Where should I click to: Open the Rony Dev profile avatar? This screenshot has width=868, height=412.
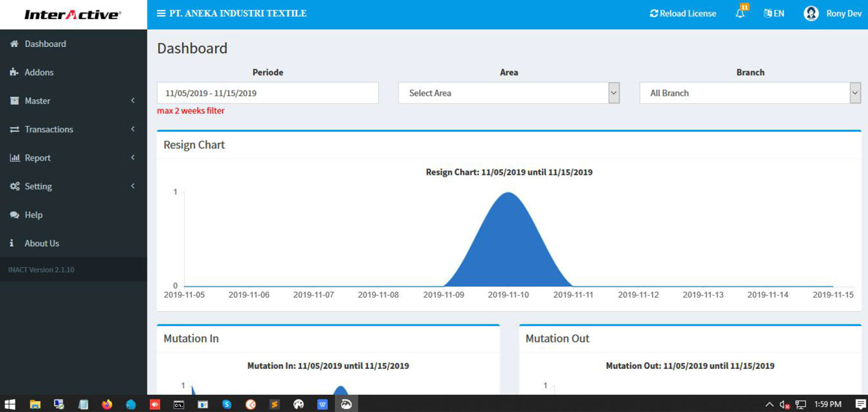click(811, 13)
